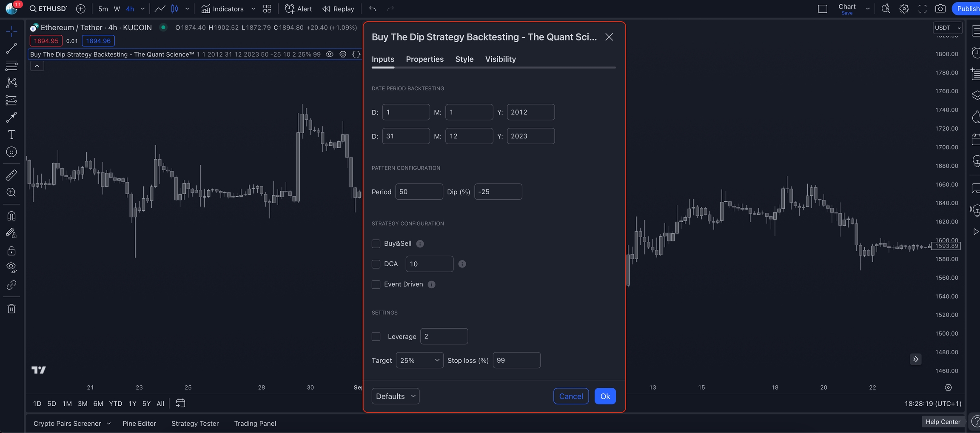Hide the strategy using eye icon

tap(329, 54)
